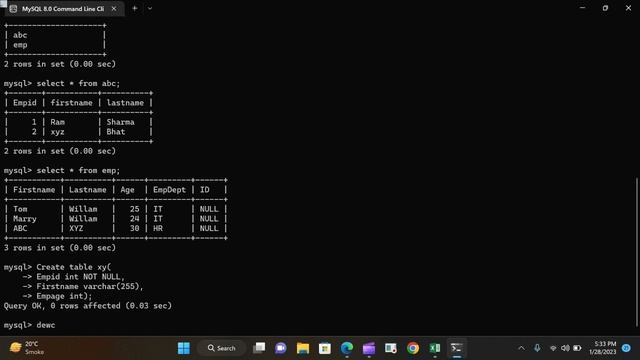Open Task View from the taskbar
The image size is (640, 360).
[x=259, y=348]
